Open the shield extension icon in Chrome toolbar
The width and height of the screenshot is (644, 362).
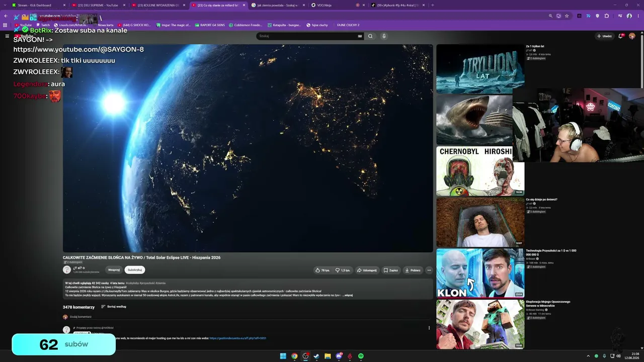(x=597, y=16)
